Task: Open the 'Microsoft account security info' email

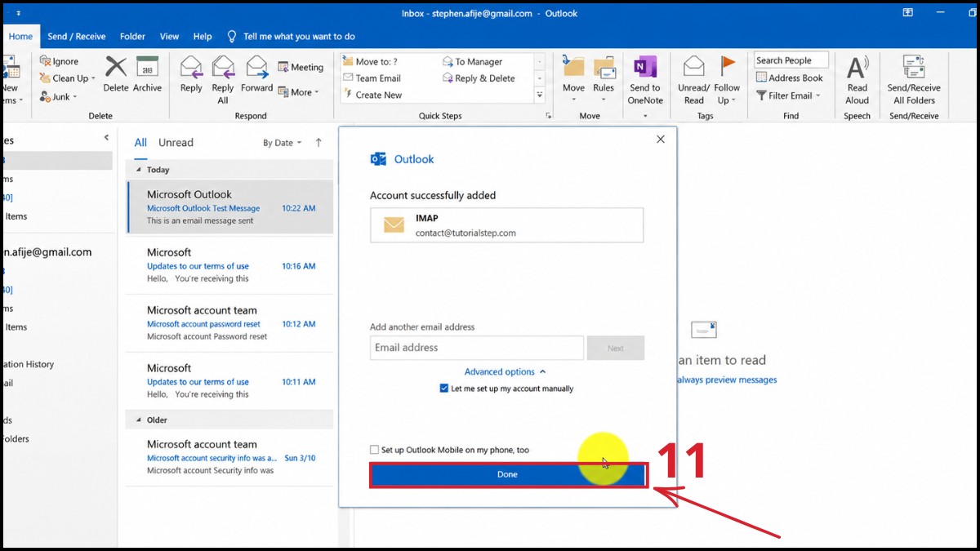Action: point(229,457)
